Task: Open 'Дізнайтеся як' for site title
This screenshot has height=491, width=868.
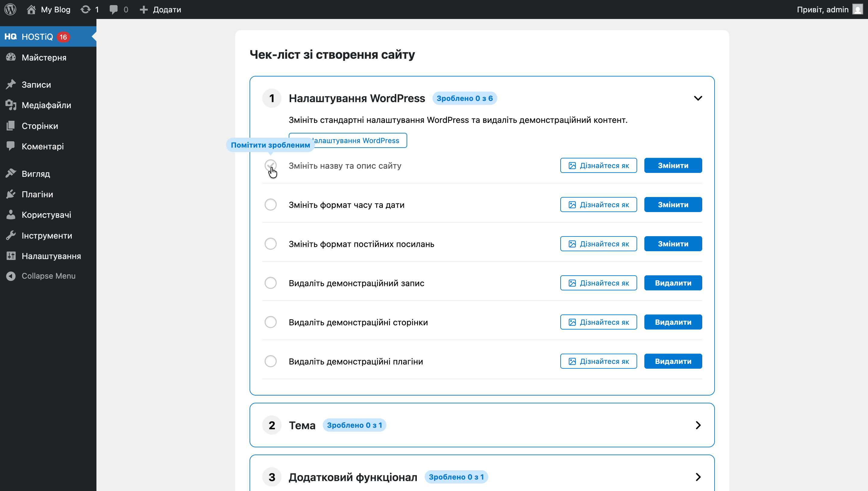Action: click(x=598, y=165)
